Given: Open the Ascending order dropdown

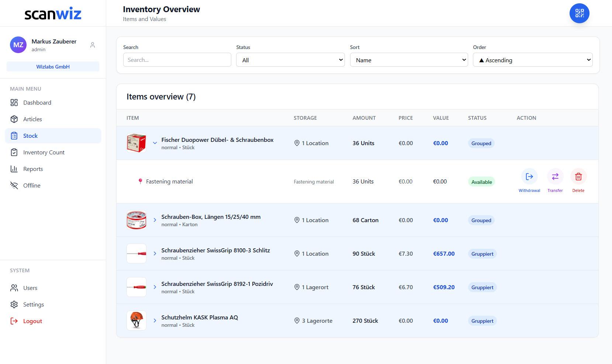Looking at the screenshot, I should coord(532,60).
